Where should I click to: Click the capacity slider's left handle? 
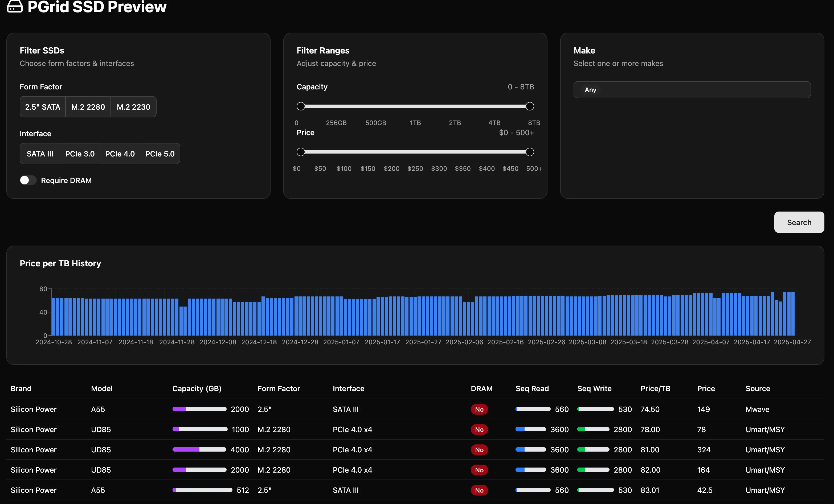pyautogui.click(x=301, y=106)
